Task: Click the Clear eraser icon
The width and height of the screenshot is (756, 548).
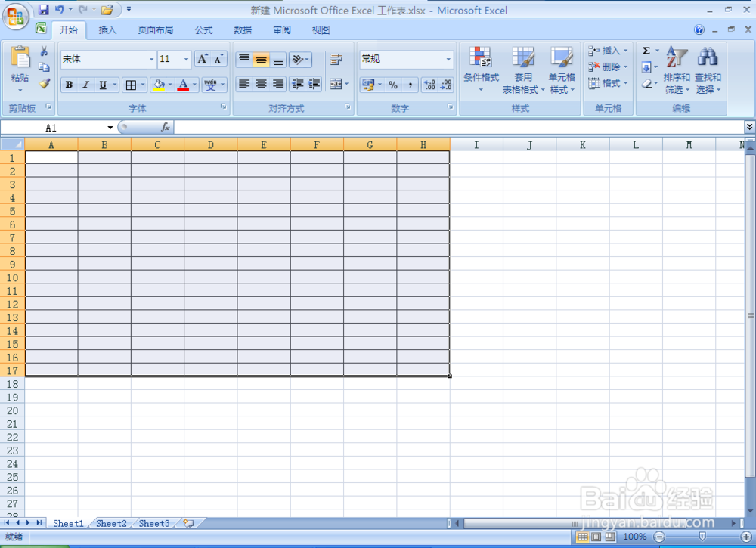Action: (x=646, y=83)
